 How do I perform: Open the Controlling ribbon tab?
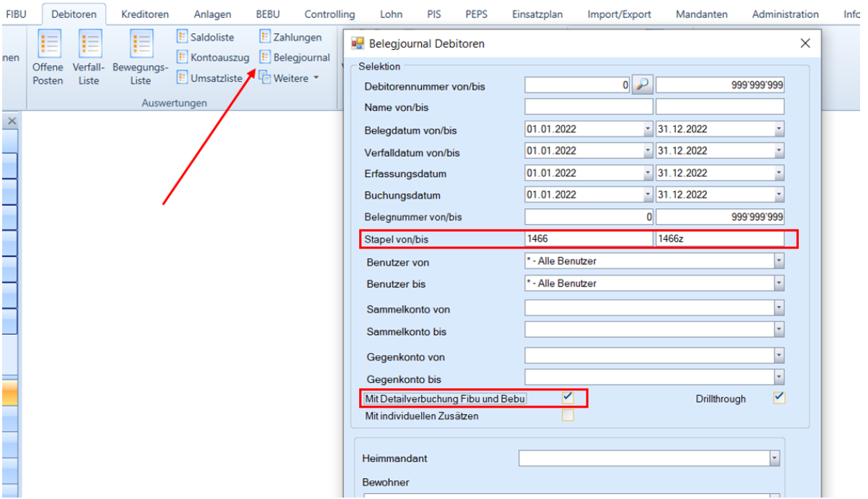click(x=329, y=14)
